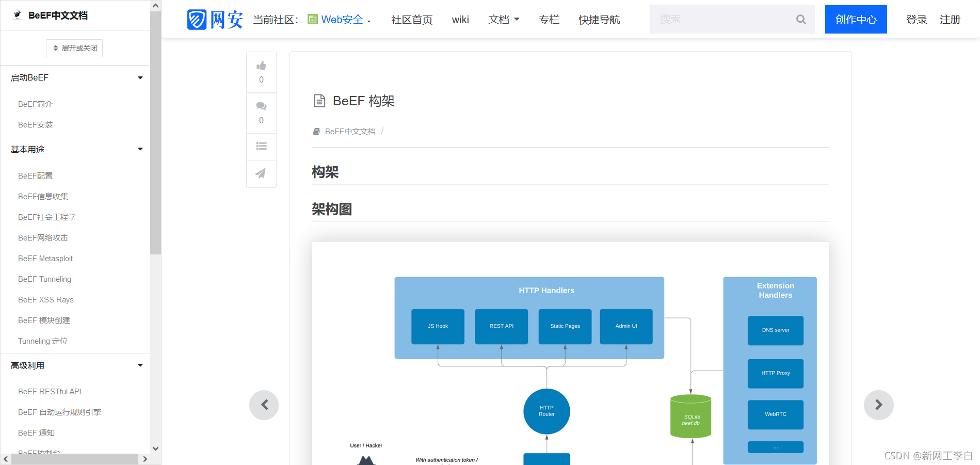This screenshot has height=465, width=980.
Task: Click the 架构图 heading
Action: click(332, 209)
